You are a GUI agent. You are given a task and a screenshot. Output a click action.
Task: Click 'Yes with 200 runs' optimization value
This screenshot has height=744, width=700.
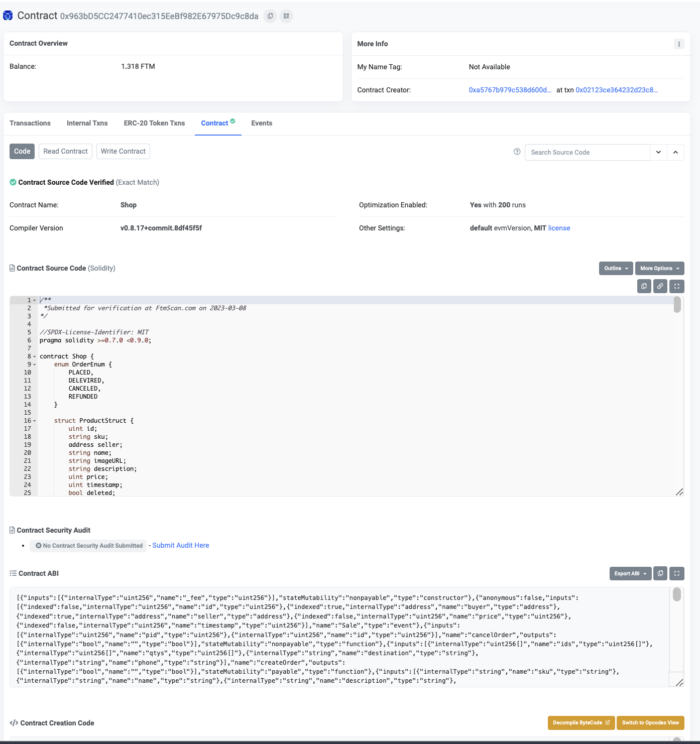(498, 205)
